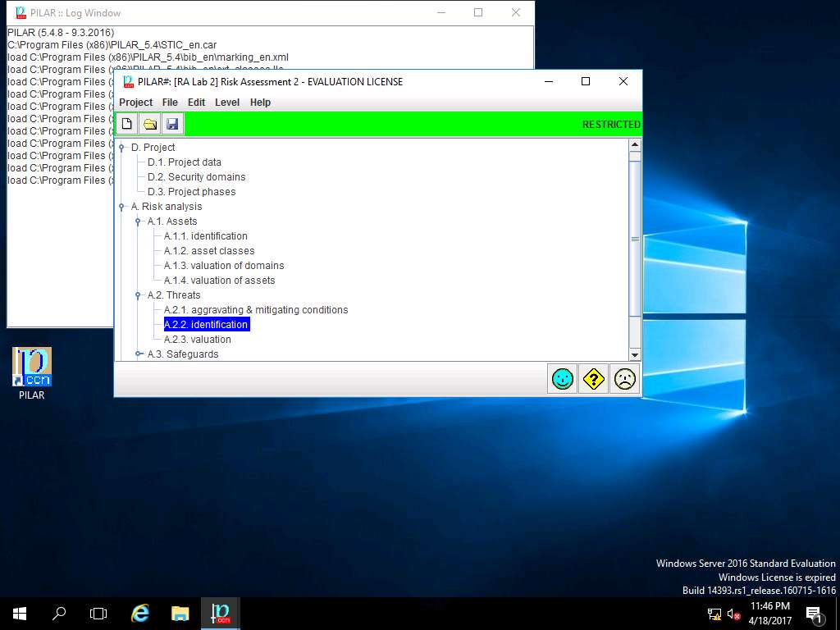
Task: Select the D. Project label
Action: pyautogui.click(x=153, y=148)
